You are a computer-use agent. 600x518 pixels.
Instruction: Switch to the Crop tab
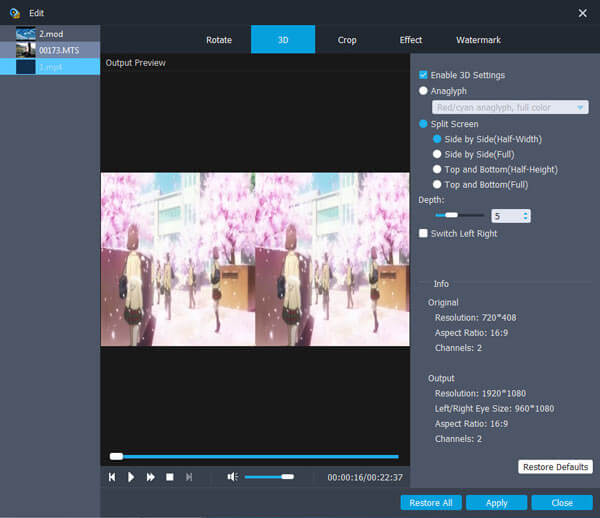pos(347,40)
